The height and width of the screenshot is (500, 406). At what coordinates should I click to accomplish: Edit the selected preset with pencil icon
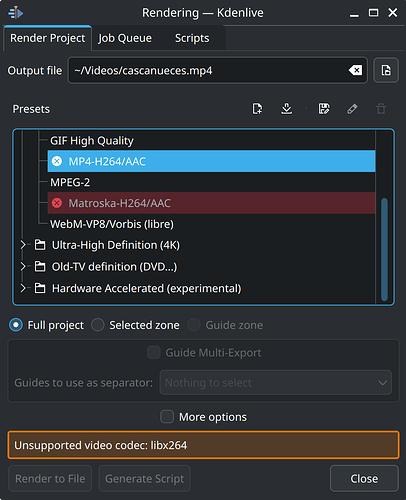352,109
